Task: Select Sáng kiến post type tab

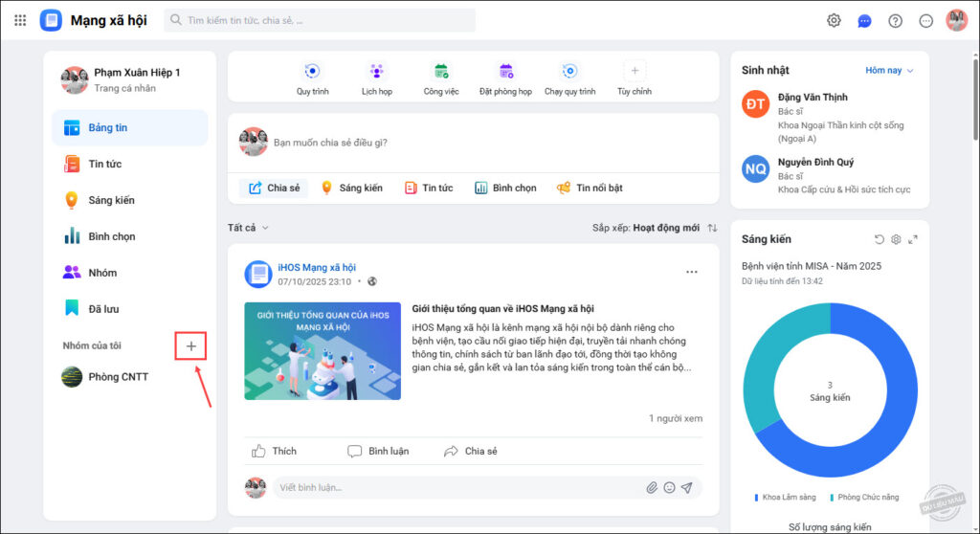Action: 351,188
